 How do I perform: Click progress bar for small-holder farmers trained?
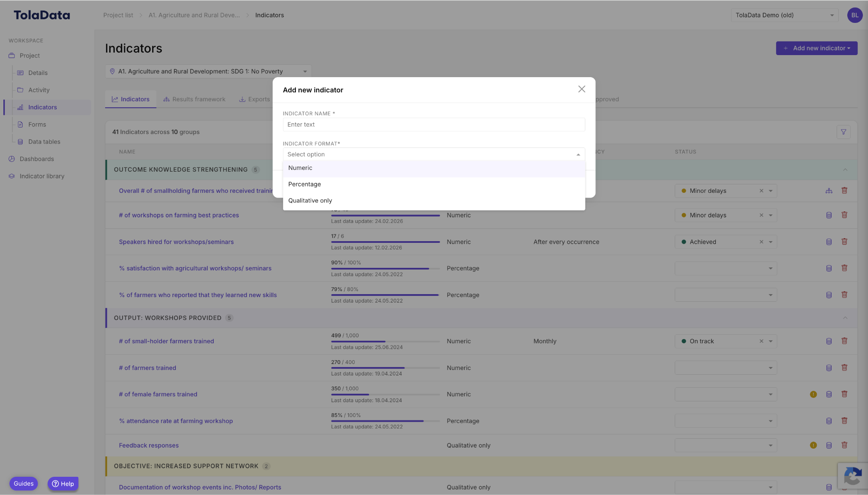(x=385, y=341)
